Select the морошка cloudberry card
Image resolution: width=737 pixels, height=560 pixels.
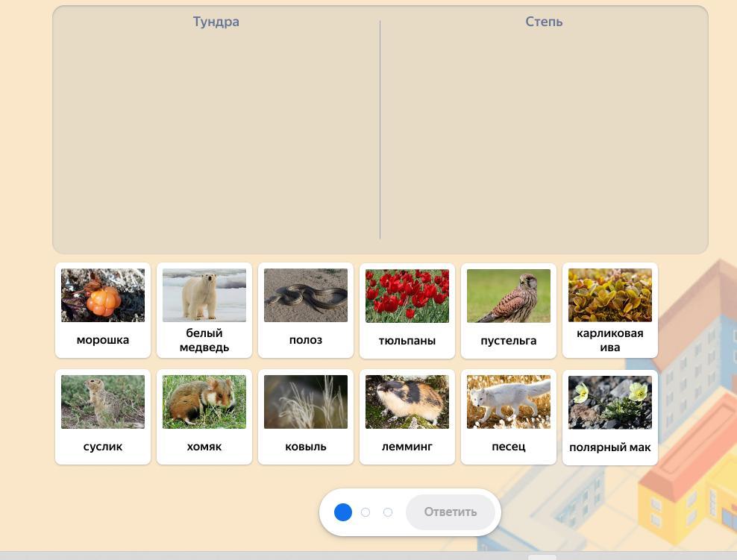(102, 310)
